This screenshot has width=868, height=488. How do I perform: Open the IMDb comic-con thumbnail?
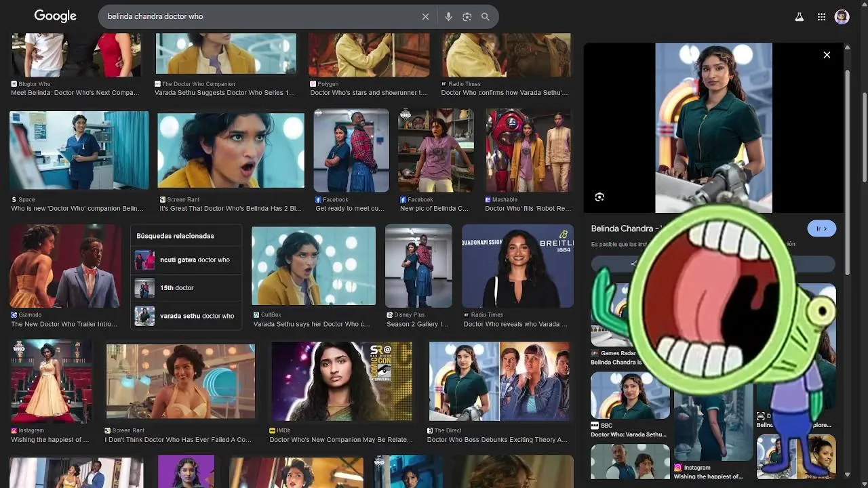pyautogui.click(x=341, y=381)
